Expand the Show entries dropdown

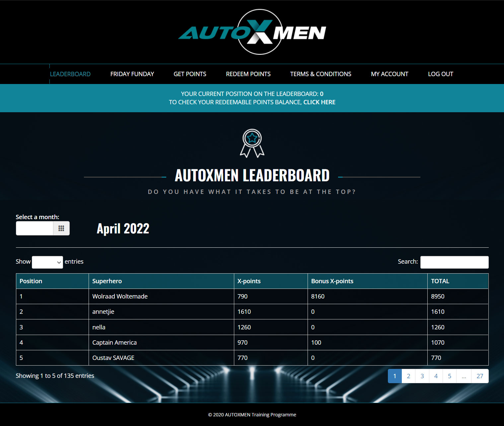(47, 262)
